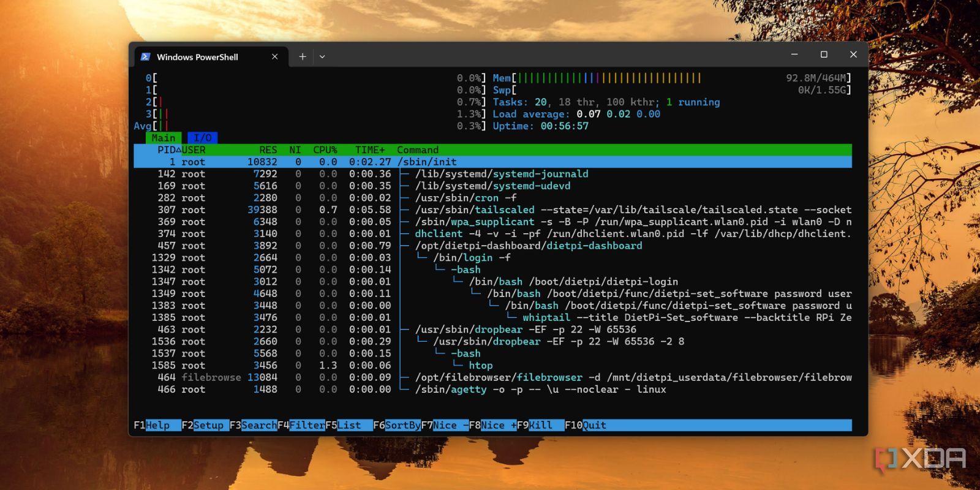Sort by the CPU% column header

coord(325,150)
